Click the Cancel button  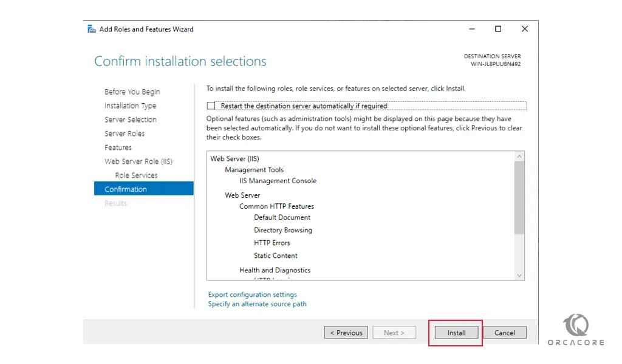point(504,332)
